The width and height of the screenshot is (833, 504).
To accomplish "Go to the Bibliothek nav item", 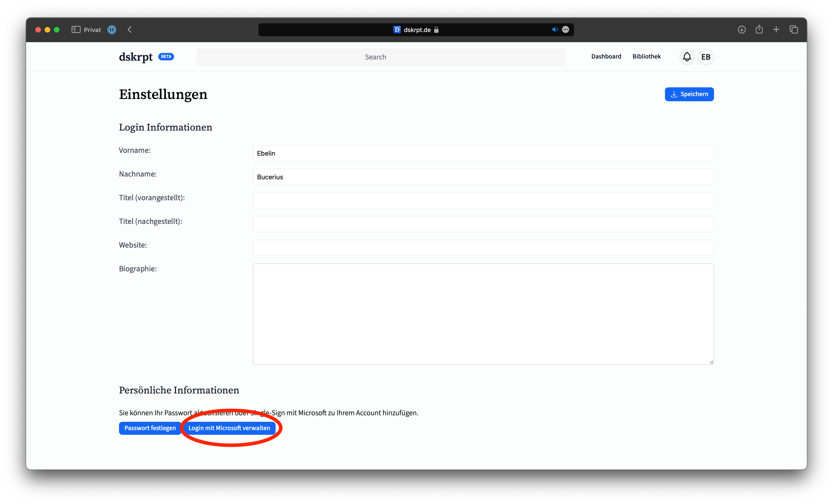I will coord(646,56).
